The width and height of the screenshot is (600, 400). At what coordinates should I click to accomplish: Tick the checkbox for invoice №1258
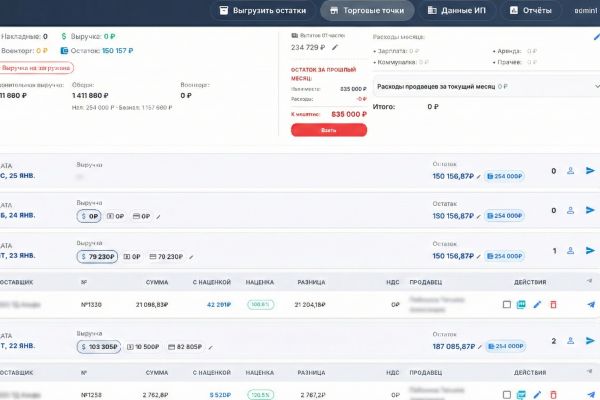507,395
